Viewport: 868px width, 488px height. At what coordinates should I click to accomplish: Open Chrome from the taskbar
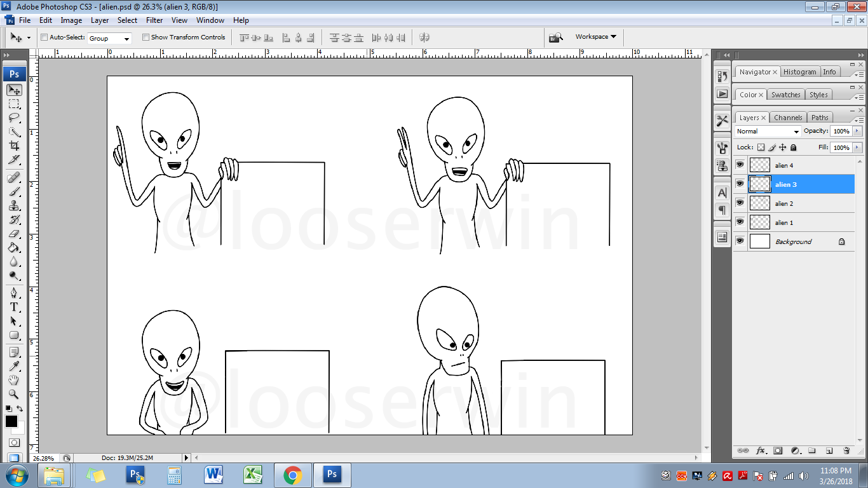292,475
